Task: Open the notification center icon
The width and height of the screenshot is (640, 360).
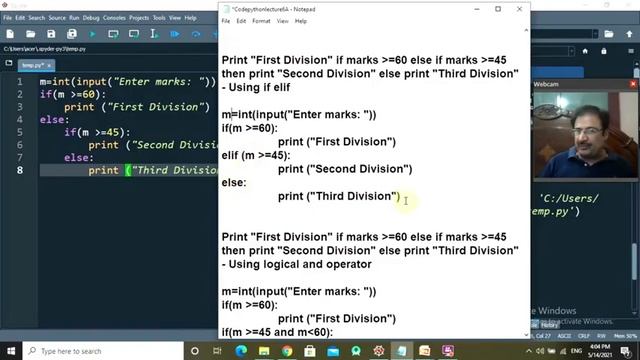Action: point(625,351)
